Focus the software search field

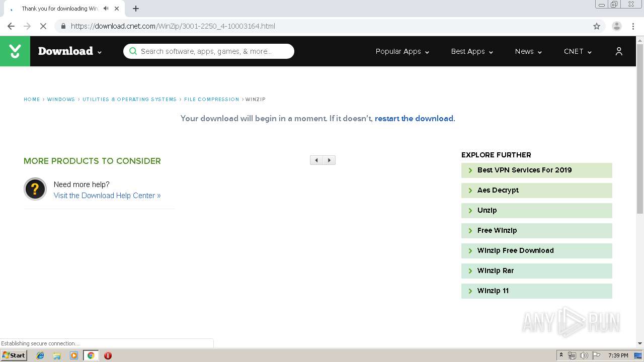[209, 51]
